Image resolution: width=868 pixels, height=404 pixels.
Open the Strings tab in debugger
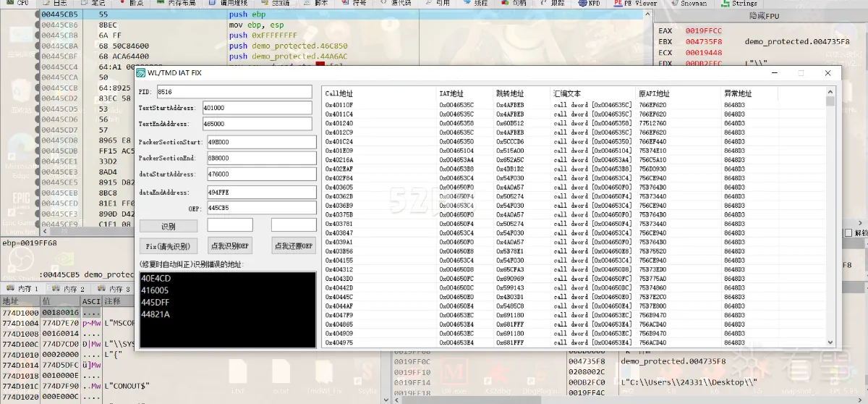point(739,3)
